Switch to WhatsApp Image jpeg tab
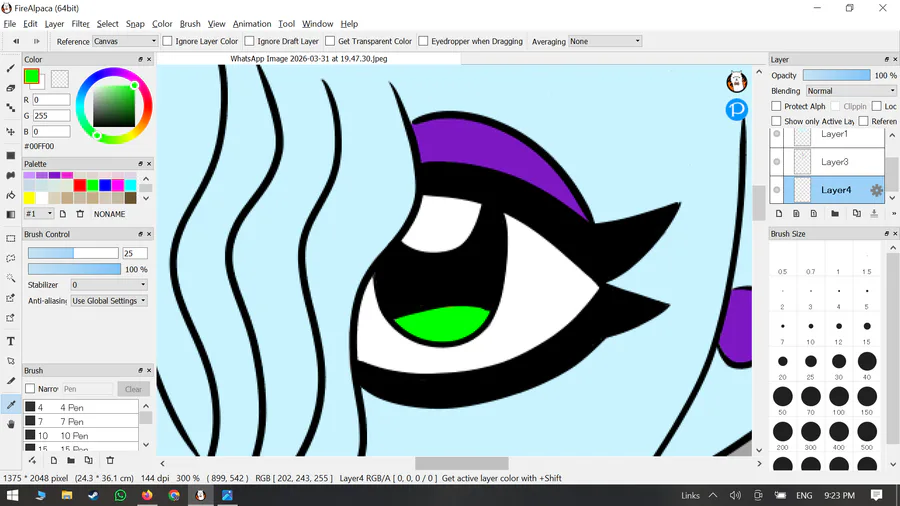 coord(308,59)
